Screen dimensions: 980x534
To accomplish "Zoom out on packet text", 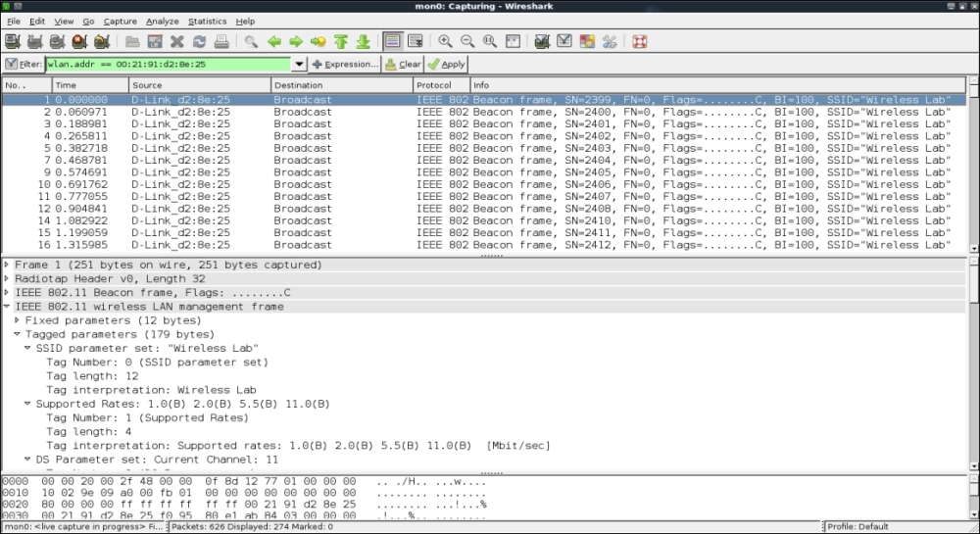I will click(467, 42).
